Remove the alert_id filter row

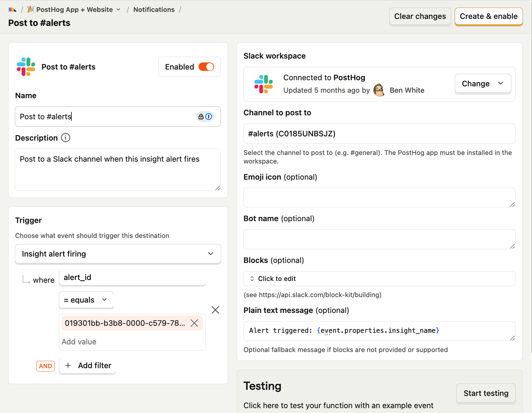tap(215, 310)
